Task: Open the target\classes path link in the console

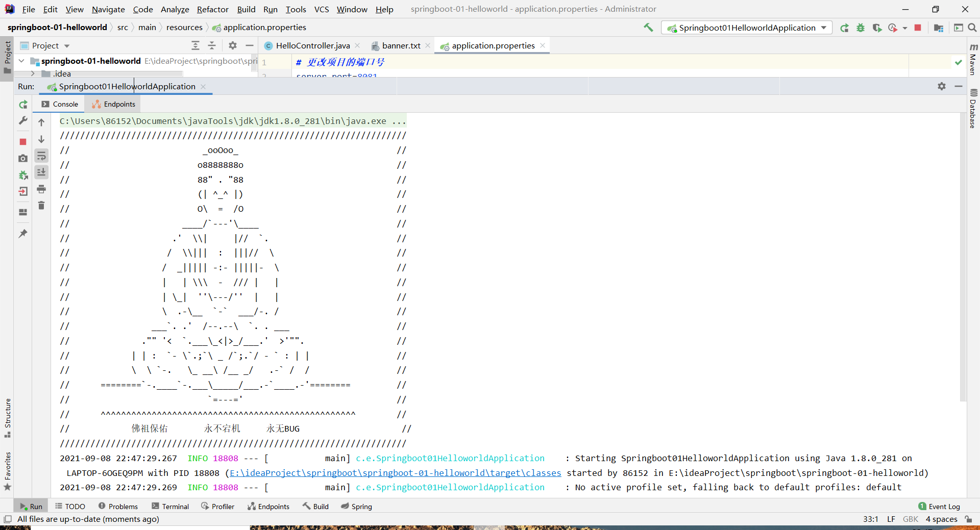Action: 395,473
